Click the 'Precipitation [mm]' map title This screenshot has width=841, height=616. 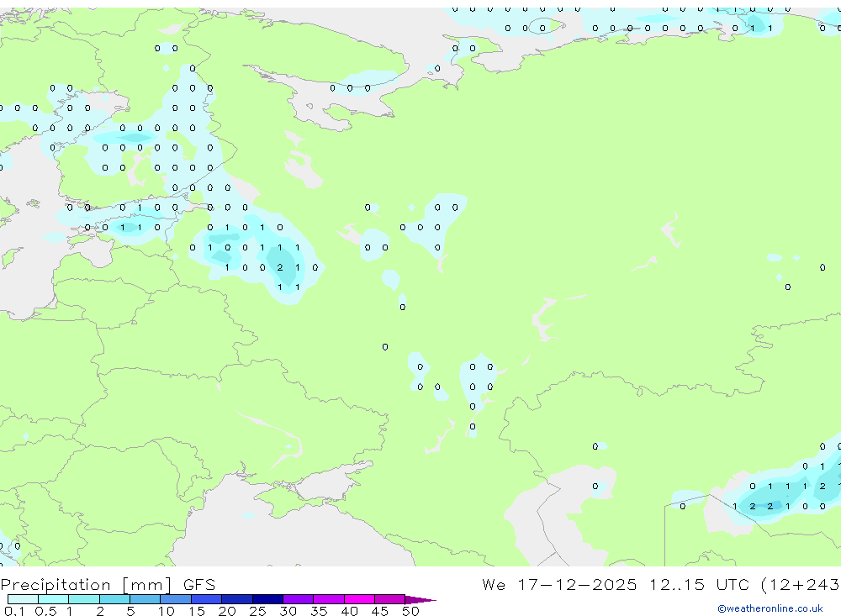(86, 585)
